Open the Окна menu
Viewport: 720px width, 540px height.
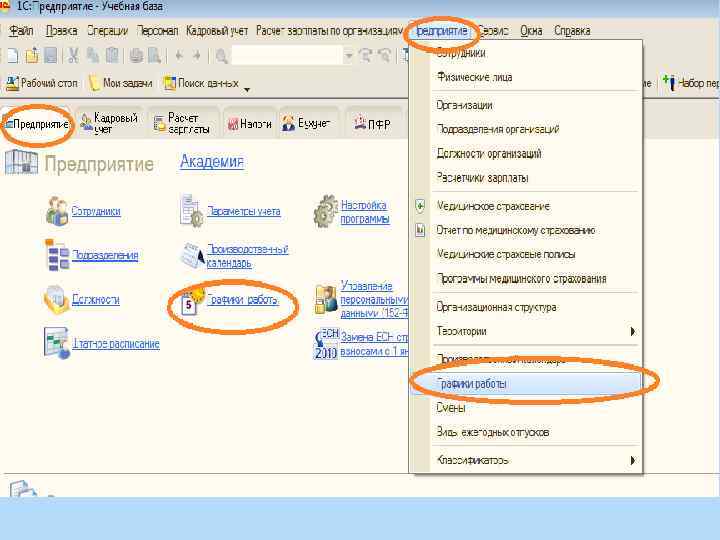531,31
